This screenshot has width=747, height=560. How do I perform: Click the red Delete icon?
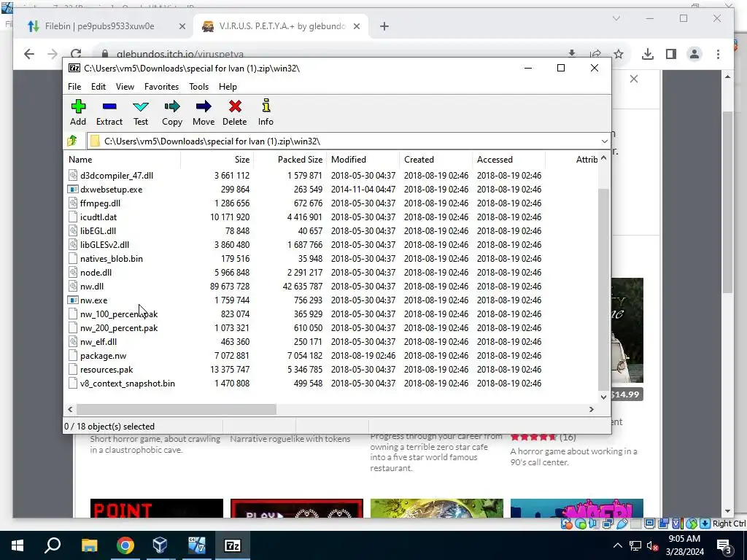point(235,106)
